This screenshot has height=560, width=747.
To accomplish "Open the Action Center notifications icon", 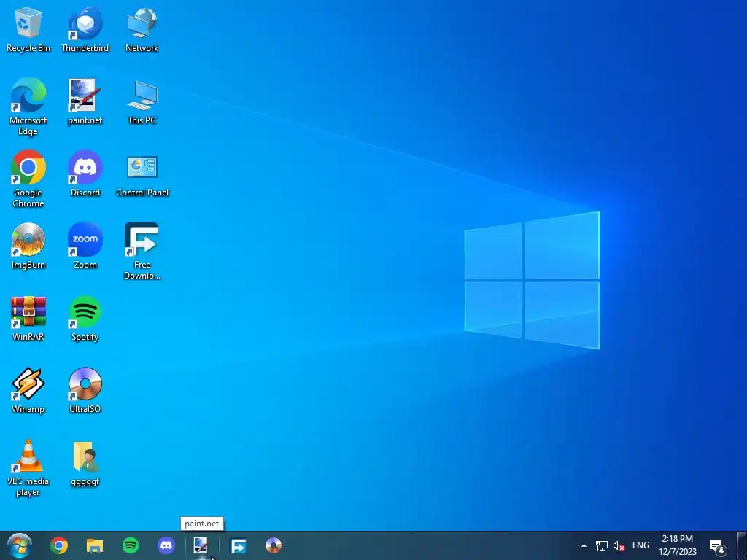I will point(717,545).
